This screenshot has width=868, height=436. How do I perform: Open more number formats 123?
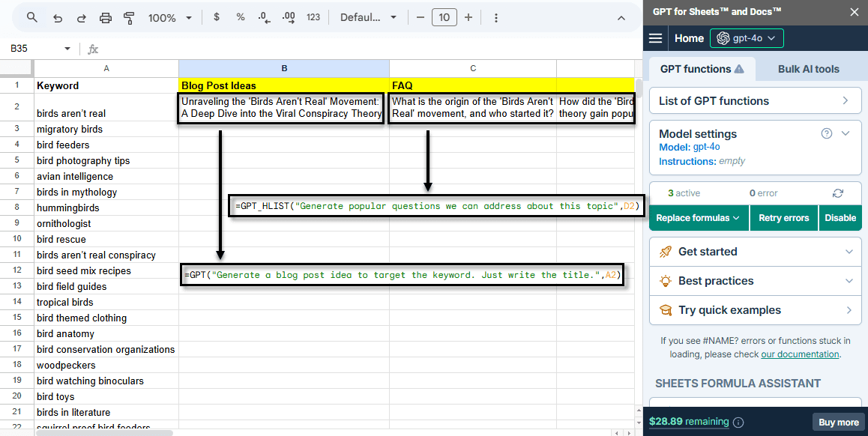313,17
